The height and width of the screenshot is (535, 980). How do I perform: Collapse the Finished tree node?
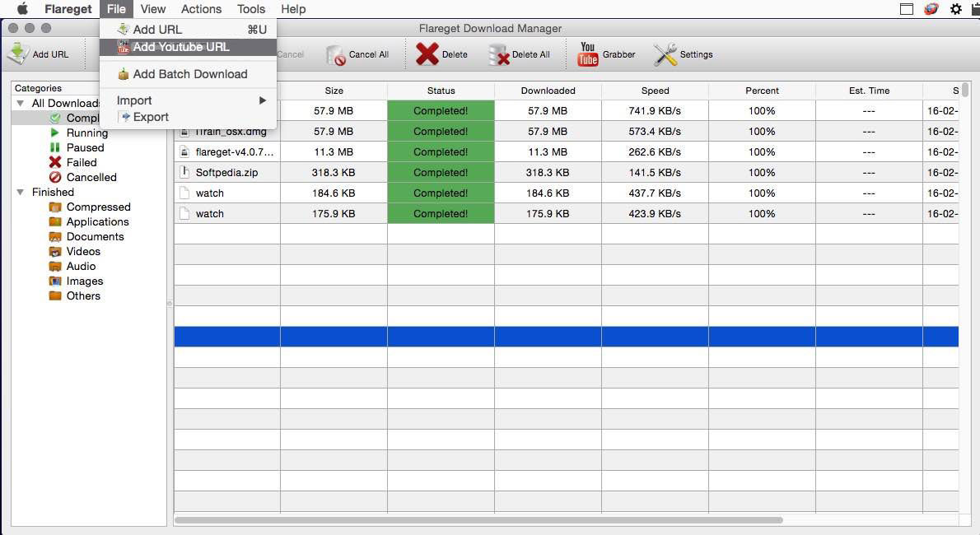tap(20, 192)
